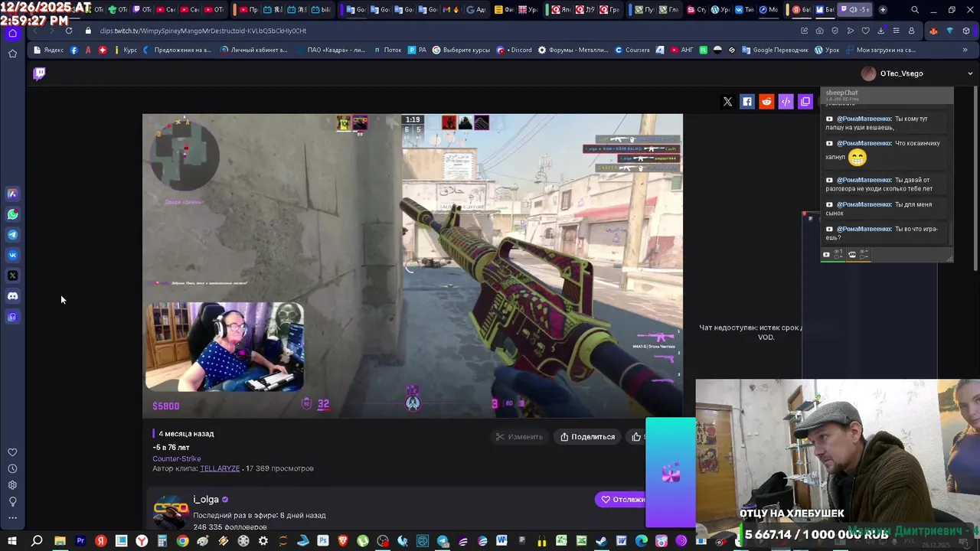Image resolution: width=980 pixels, height=551 pixels.
Task: Share clip on X (Twitter)
Action: point(727,102)
